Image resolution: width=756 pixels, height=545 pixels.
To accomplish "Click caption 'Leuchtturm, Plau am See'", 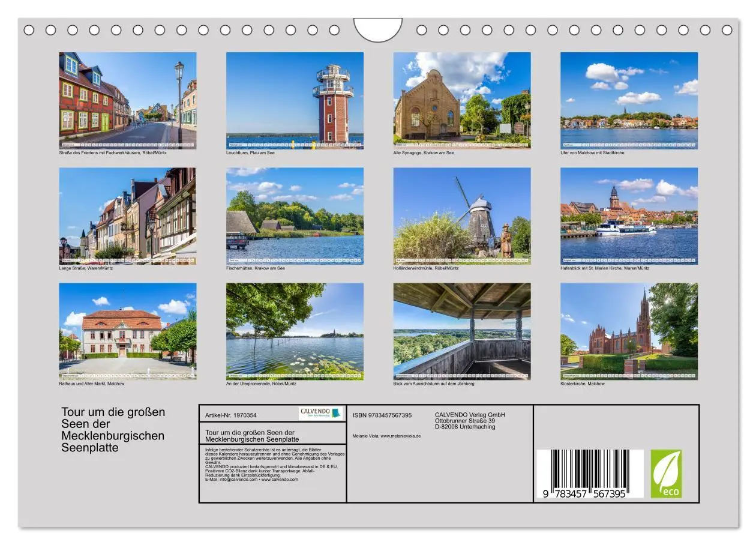I will click(x=251, y=153).
